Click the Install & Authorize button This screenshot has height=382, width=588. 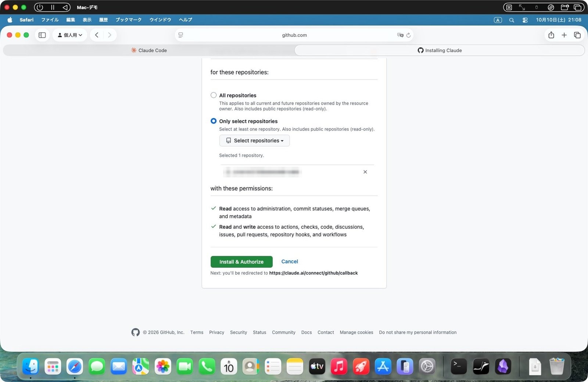(x=241, y=262)
